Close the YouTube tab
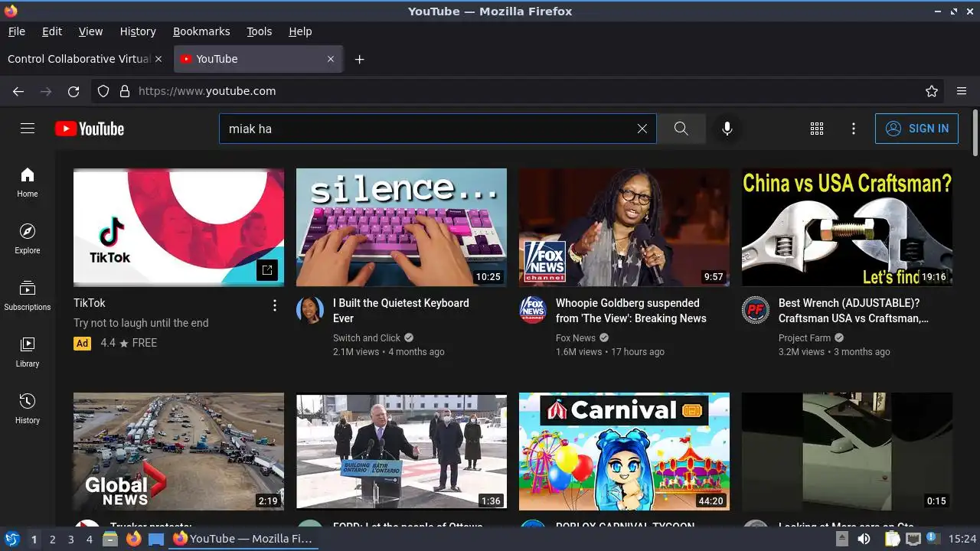This screenshot has height=551, width=980. pyautogui.click(x=331, y=59)
